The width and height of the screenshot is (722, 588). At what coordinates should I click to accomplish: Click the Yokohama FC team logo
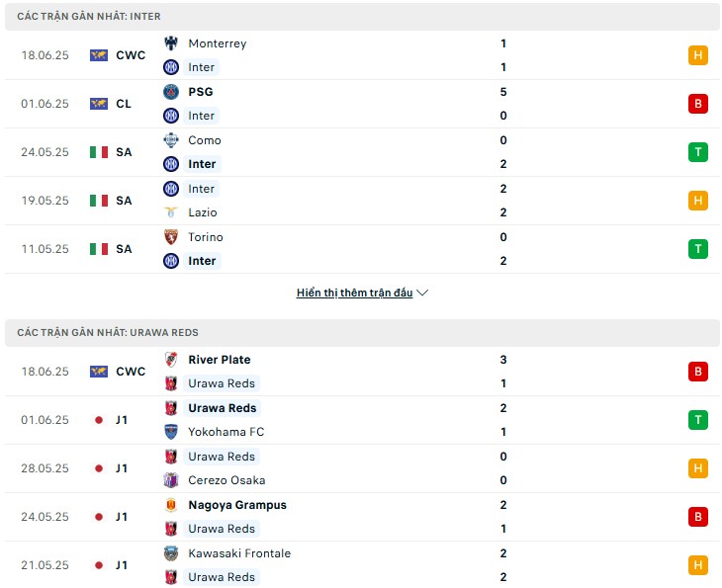tap(171, 432)
